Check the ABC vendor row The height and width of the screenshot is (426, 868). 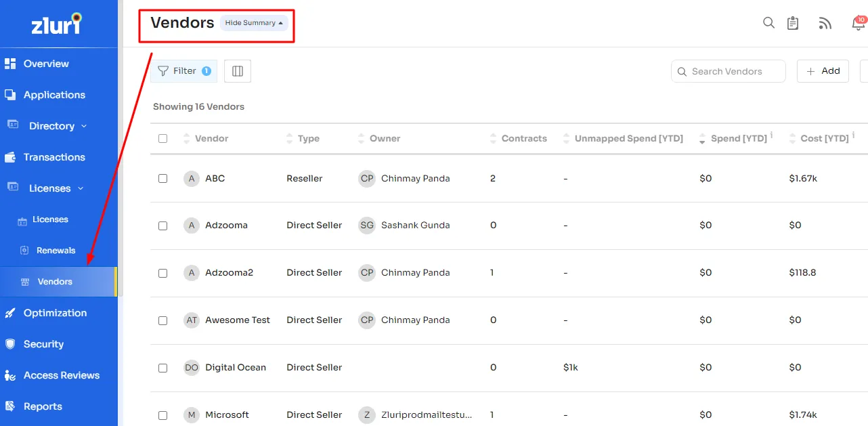(162, 178)
